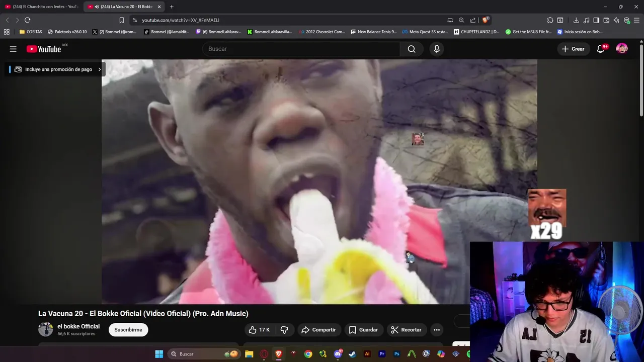Mute tab via speaker icon on La Vacuna tab
Image resolution: width=644 pixels, height=362 pixels.
[97, 7]
